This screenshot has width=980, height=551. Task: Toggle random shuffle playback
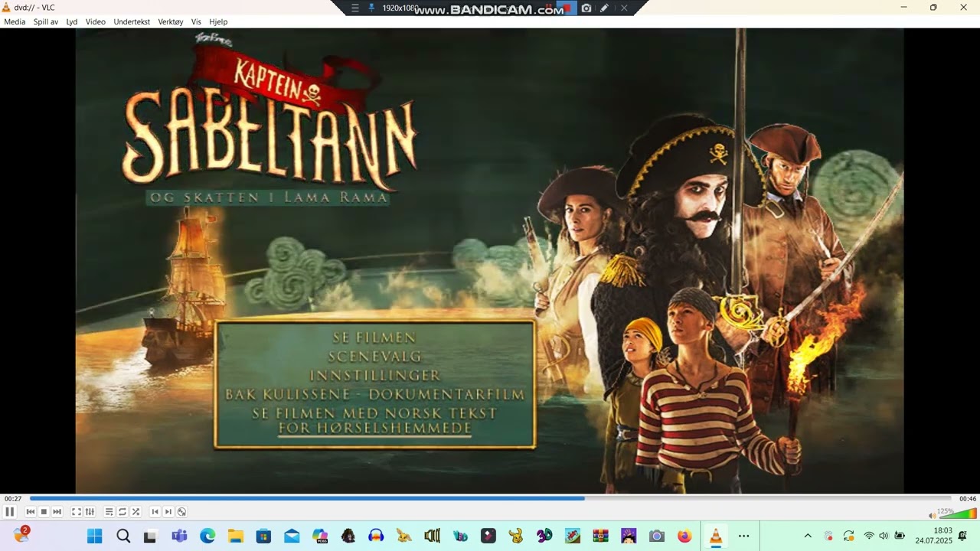point(136,512)
